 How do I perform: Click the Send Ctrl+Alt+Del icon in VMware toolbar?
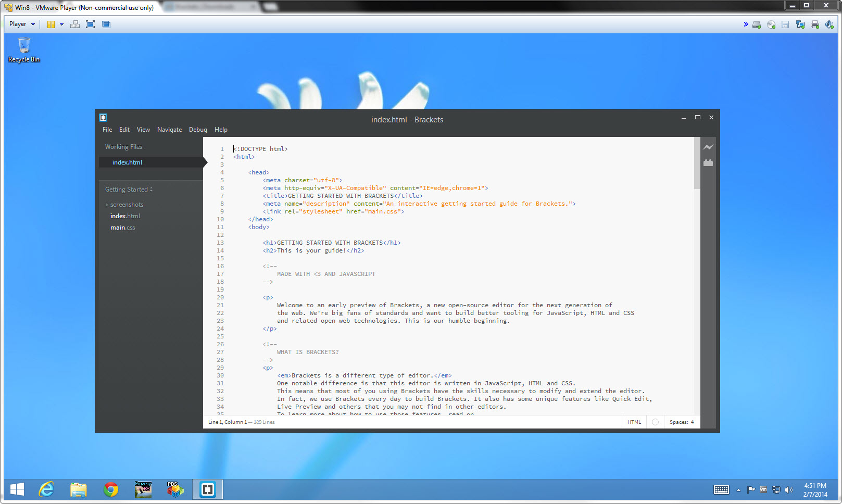point(75,24)
